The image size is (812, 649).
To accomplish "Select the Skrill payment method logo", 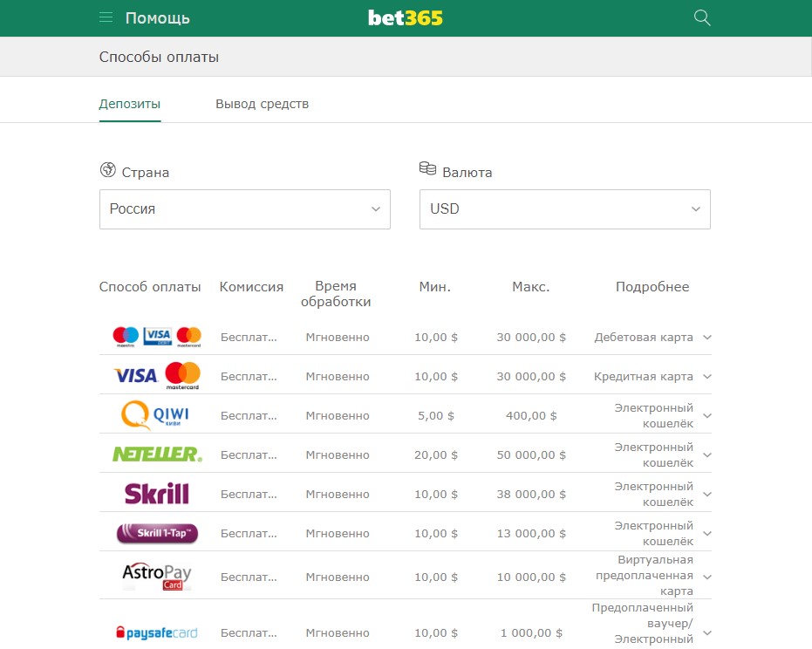I will pos(154,493).
